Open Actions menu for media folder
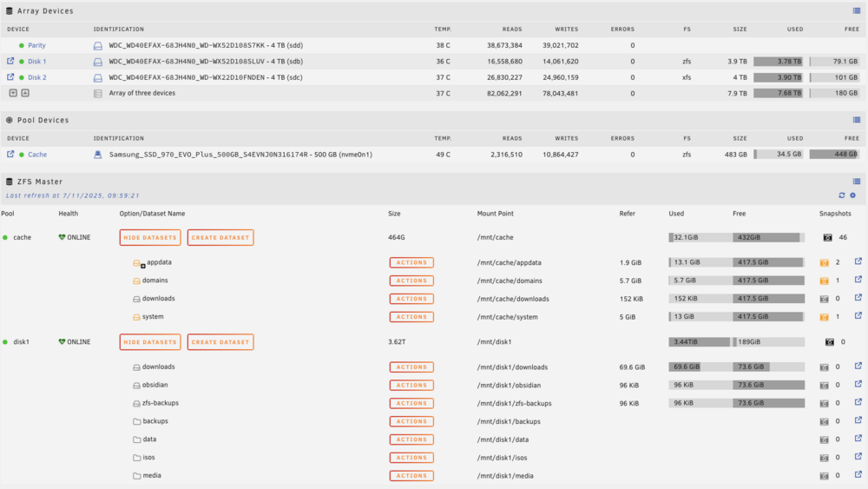Screen dimensions: 868x489 click(x=411, y=476)
